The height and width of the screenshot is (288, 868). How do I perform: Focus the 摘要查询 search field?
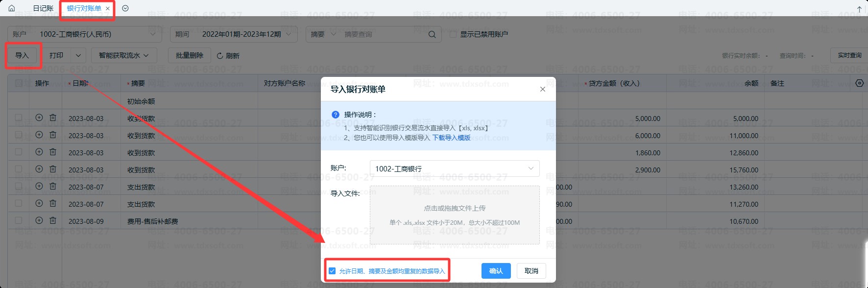[382, 34]
